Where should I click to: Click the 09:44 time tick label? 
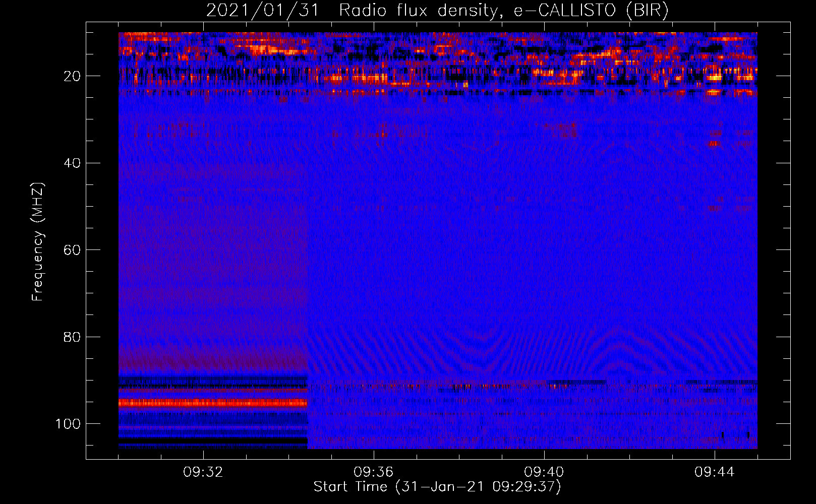pos(715,472)
